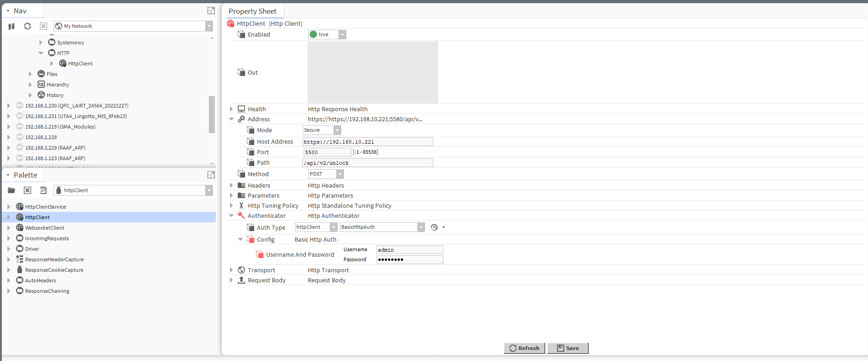Viewport: 868px width, 361px height.
Task: Click the Nav sync arrows icon
Action: (x=11, y=26)
